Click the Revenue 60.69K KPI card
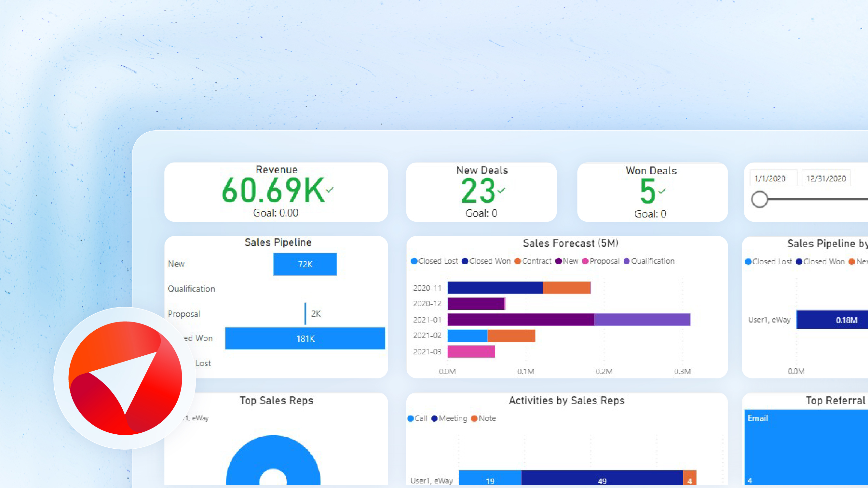Viewport: 868px width, 488px height. [276, 192]
